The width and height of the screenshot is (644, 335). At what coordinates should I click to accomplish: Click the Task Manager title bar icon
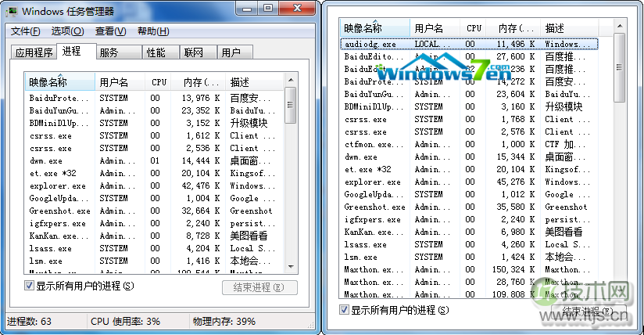pos(13,11)
